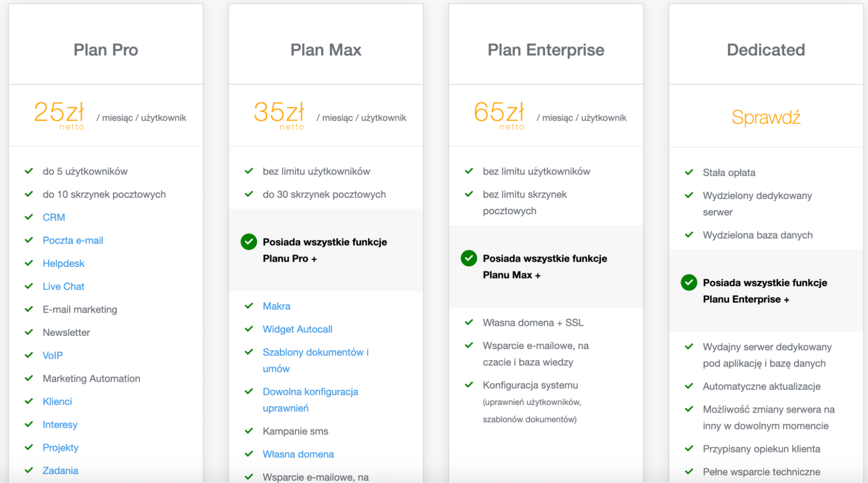Click the green circle checkmark beside Planu Pro +
Image resolution: width=868 pixels, height=483 pixels.
[x=249, y=242]
